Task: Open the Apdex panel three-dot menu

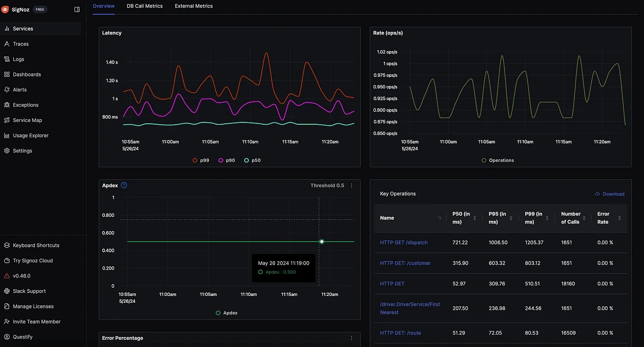Action: pos(351,185)
